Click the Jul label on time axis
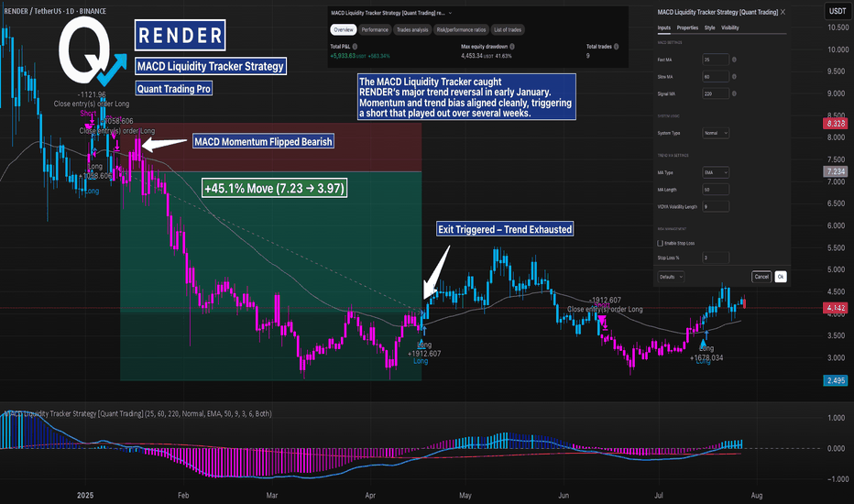Viewport: 854px width, 504px height. point(659,495)
